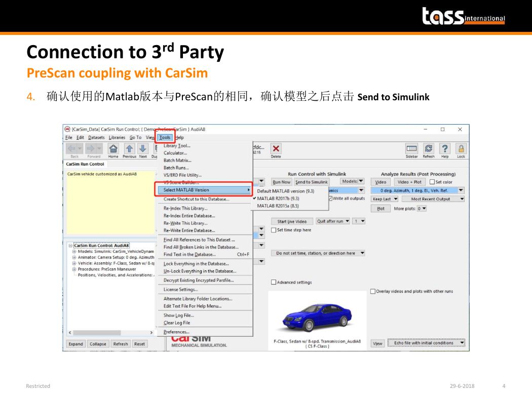This screenshot has width=532, height=399.
Task: Click the Refresh toolbar icon
Action: 429,149
